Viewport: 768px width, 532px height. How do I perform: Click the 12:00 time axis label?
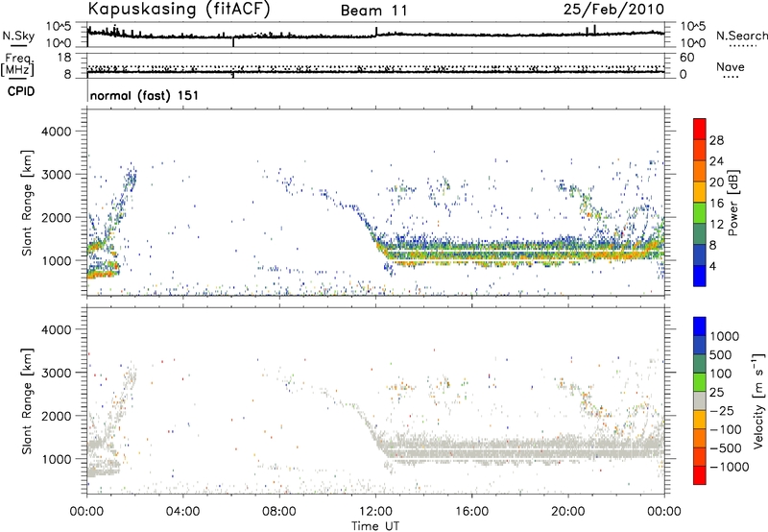(375, 512)
